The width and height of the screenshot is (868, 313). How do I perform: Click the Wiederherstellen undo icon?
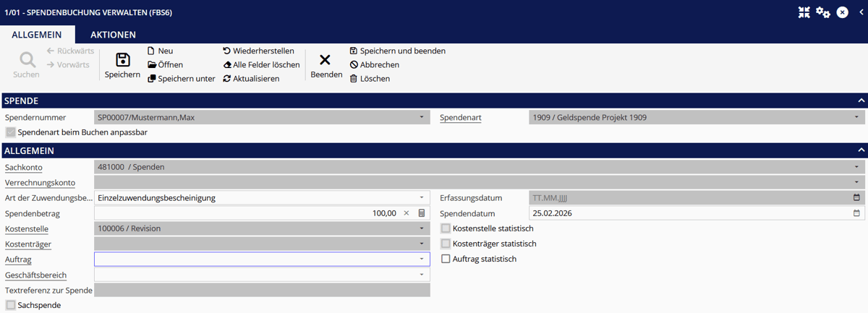226,51
